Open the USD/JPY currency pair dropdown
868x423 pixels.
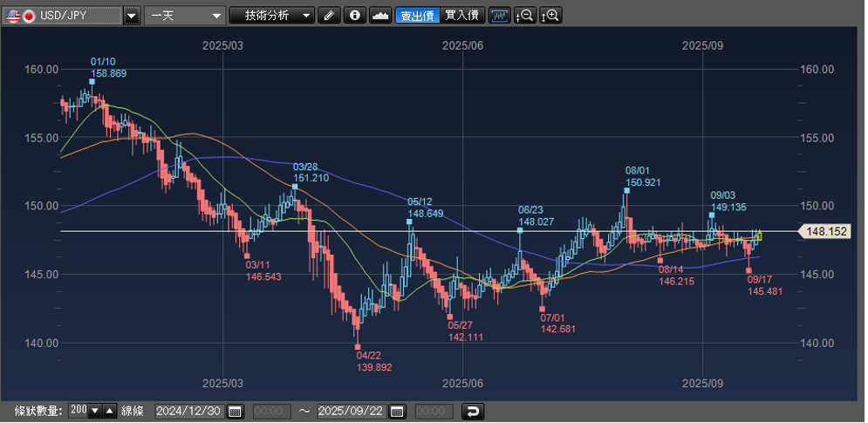point(132,16)
